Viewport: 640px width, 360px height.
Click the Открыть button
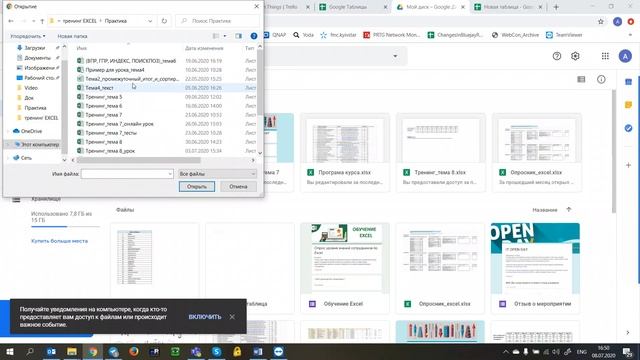[197, 187]
